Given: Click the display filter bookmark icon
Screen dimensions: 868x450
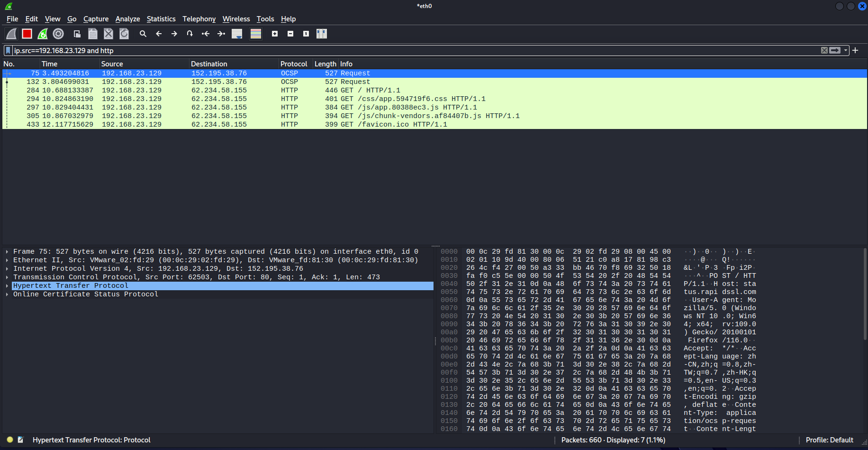Looking at the screenshot, I should click(x=8, y=50).
